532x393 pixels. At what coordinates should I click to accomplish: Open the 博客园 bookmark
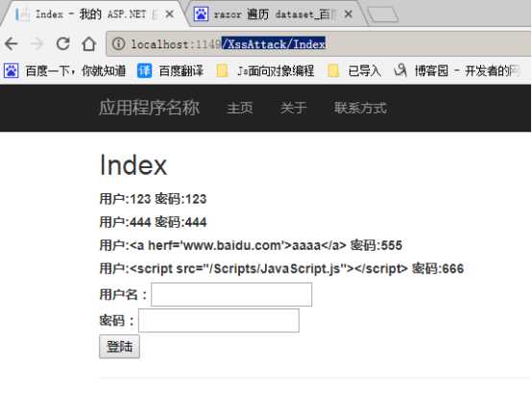pyautogui.click(x=457, y=71)
